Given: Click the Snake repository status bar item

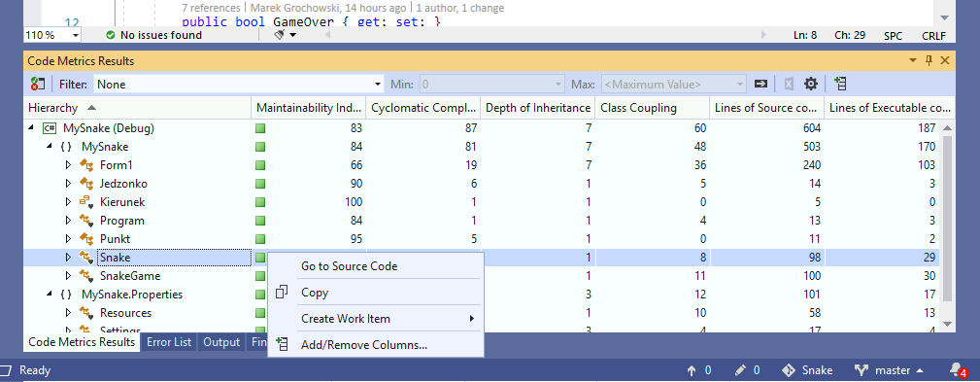Looking at the screenshot, I should 807,370.
